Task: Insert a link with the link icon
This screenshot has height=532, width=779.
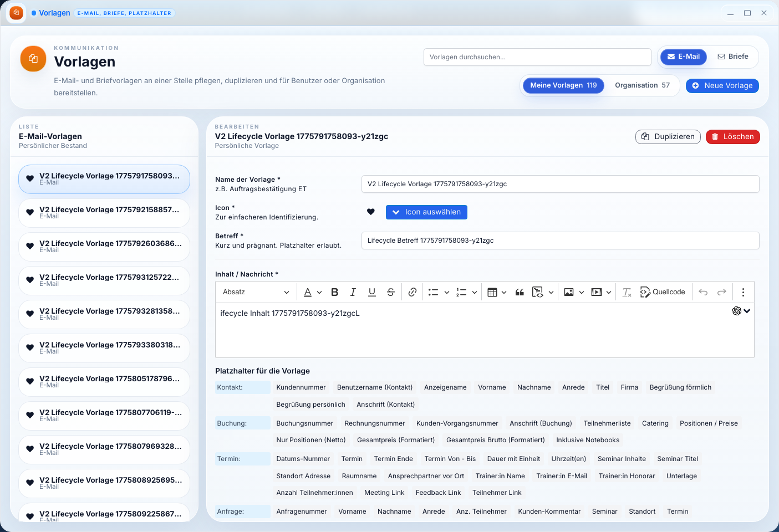Action: [413, 292]
